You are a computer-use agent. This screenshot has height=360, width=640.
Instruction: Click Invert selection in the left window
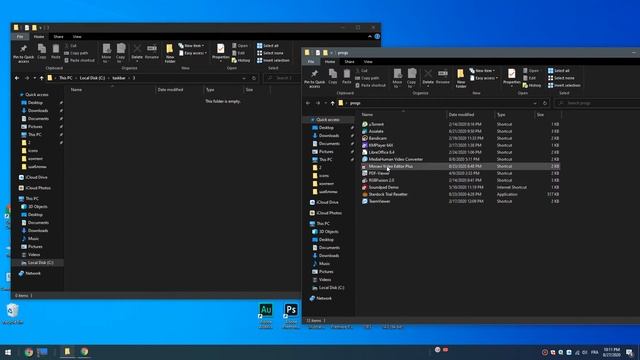pos(273,60)
